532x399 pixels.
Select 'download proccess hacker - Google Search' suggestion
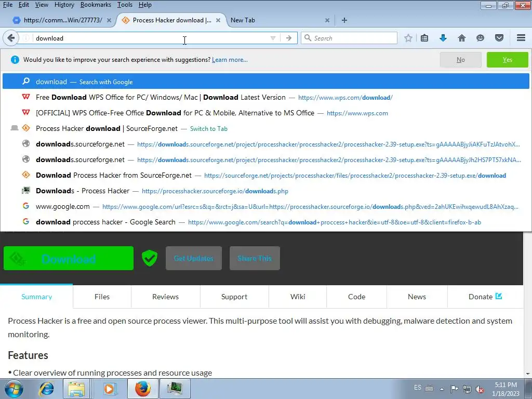[266, 222]
